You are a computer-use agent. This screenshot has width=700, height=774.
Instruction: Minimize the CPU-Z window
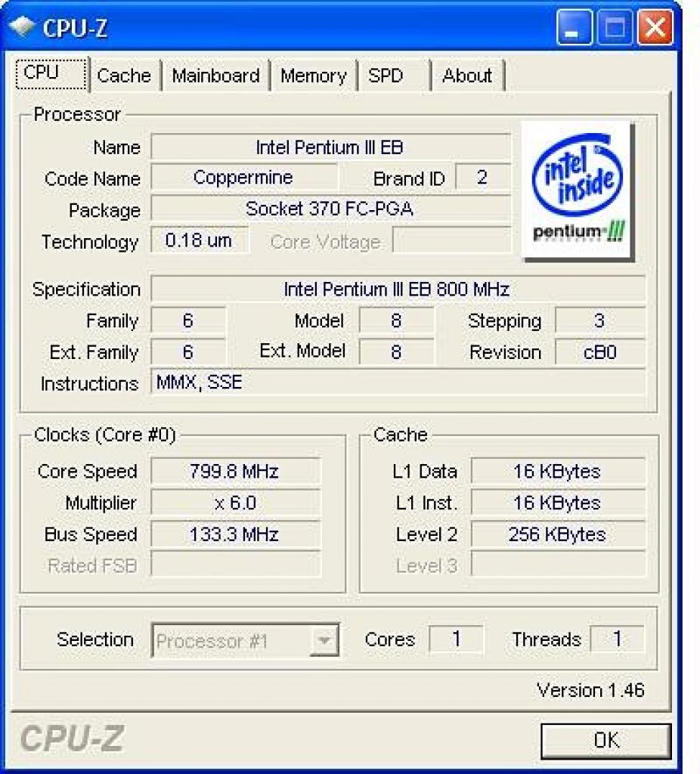pos(574,28)
